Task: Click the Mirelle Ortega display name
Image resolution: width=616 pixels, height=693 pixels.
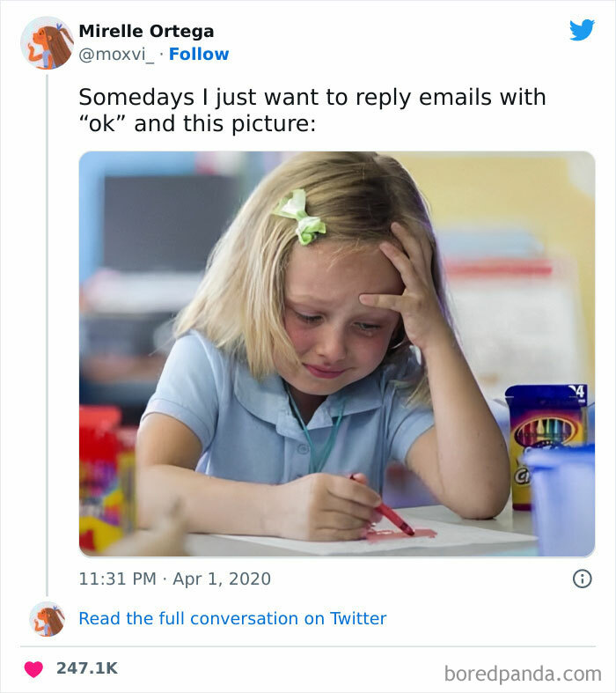Action: pyautogui.click(x=146, y=31)
